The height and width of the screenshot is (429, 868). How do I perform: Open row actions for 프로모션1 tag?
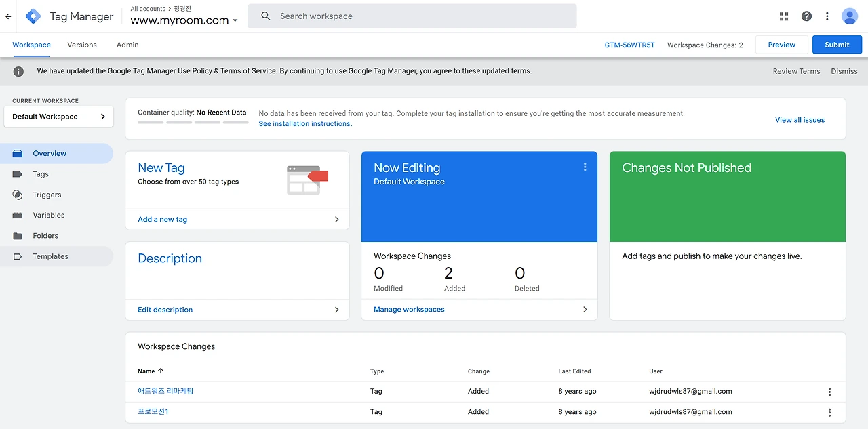coord(829,412)
